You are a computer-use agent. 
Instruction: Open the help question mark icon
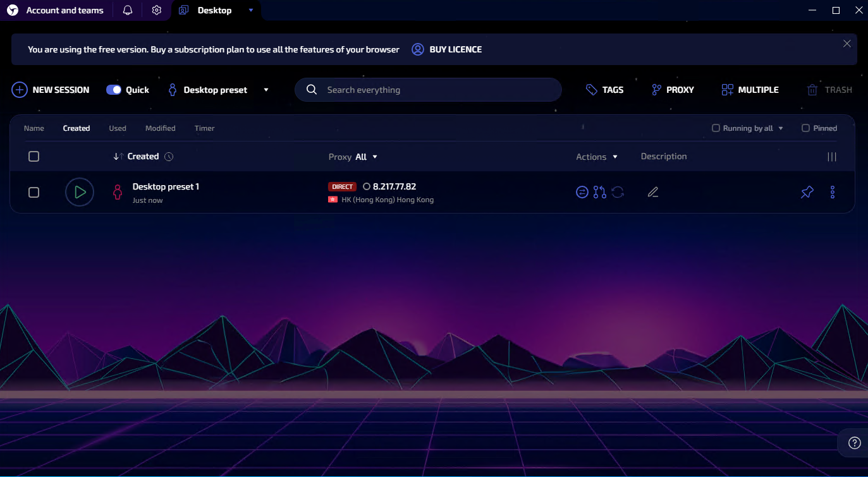coord(854,442)
